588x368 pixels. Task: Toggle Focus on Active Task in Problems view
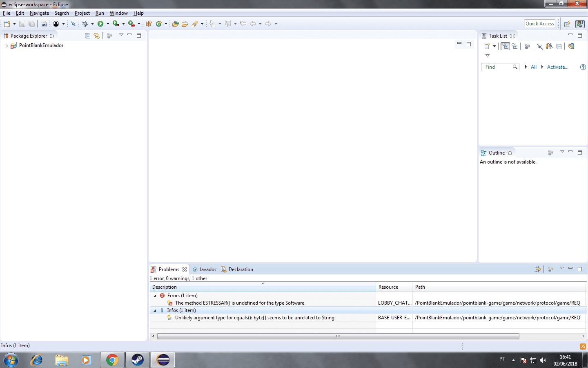click(x=550, y=269)
